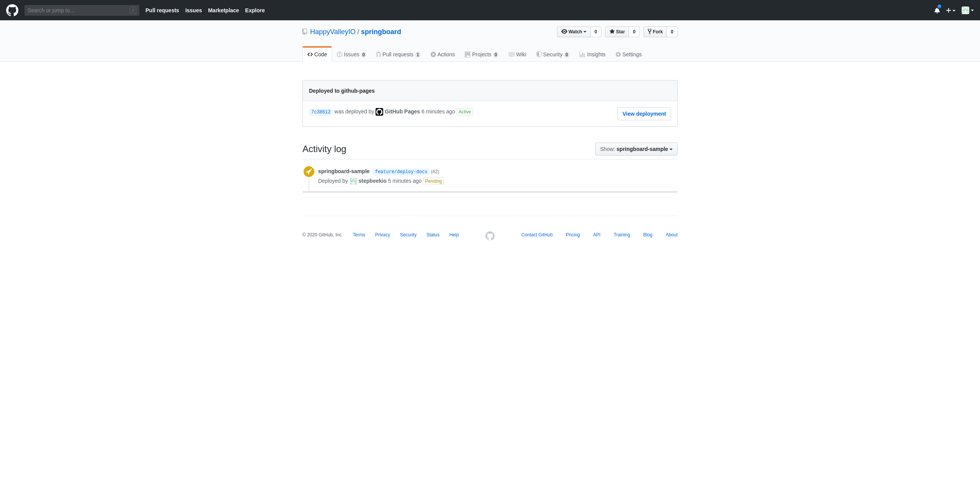980x503 pixels.
Task: Switch to the Settings tab
Action: pyautogui.click(x=628, y=54)
